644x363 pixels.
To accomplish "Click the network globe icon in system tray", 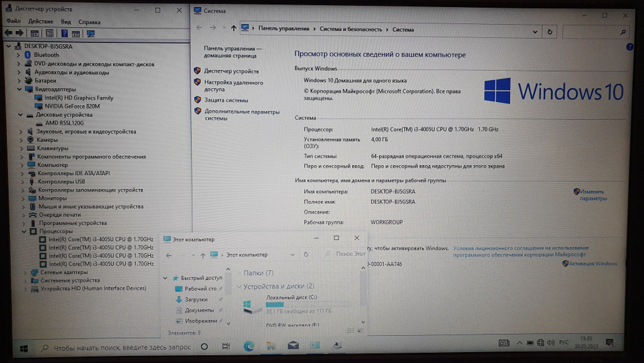I will coord(540,343).
